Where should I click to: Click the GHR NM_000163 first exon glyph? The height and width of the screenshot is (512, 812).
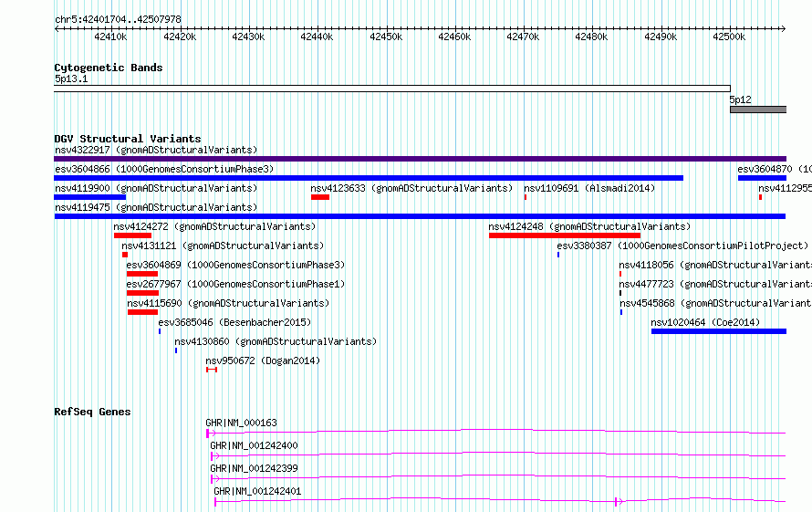[x=208, y=434]
